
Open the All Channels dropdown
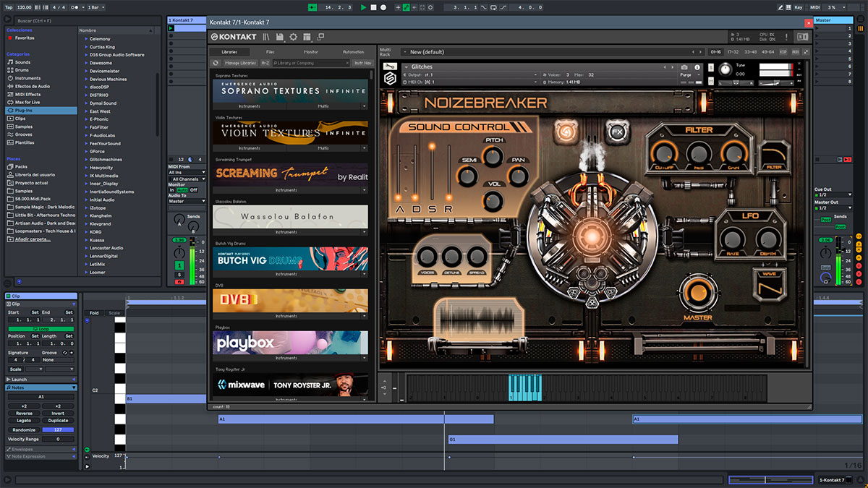186,179
